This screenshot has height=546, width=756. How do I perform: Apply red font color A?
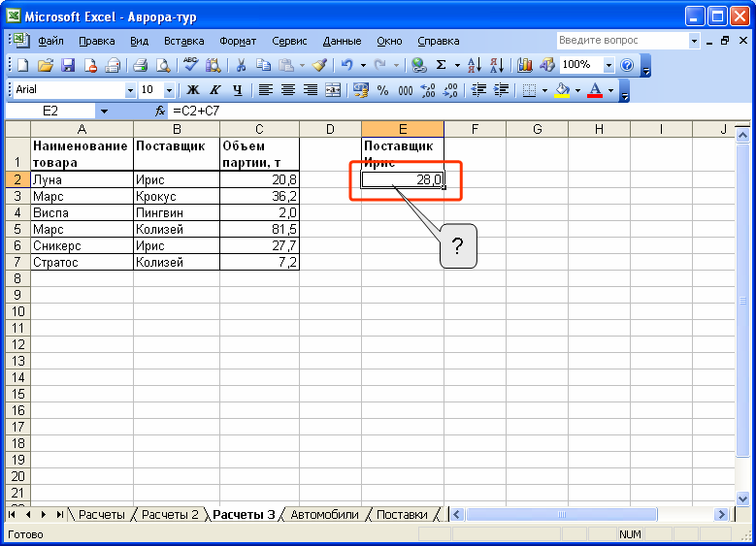click(595, 90)
